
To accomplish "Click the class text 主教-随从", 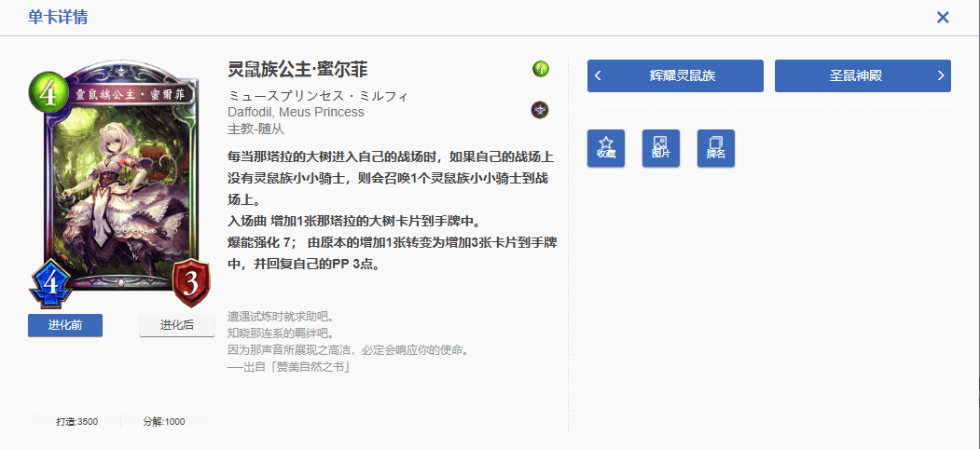I will [256, 129].
